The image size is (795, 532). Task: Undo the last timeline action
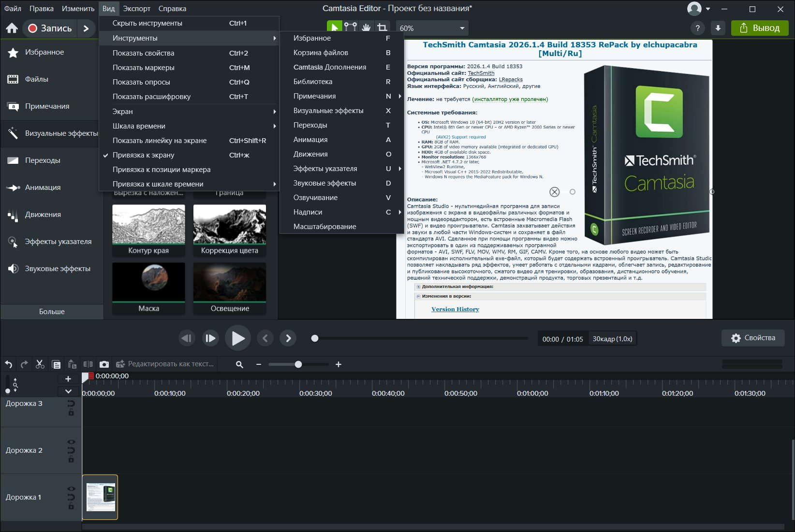[9, 364]
